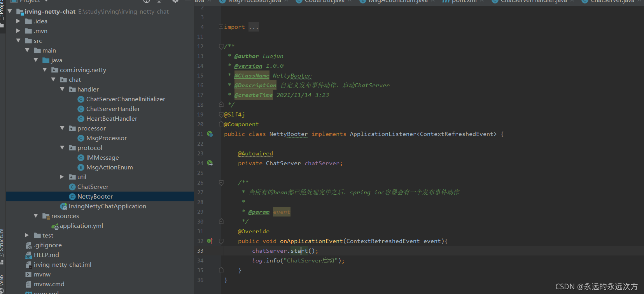Viewport: 644px width, 294px height.
Task: Expand the .idea folder
Action: [x=18, y=21]
